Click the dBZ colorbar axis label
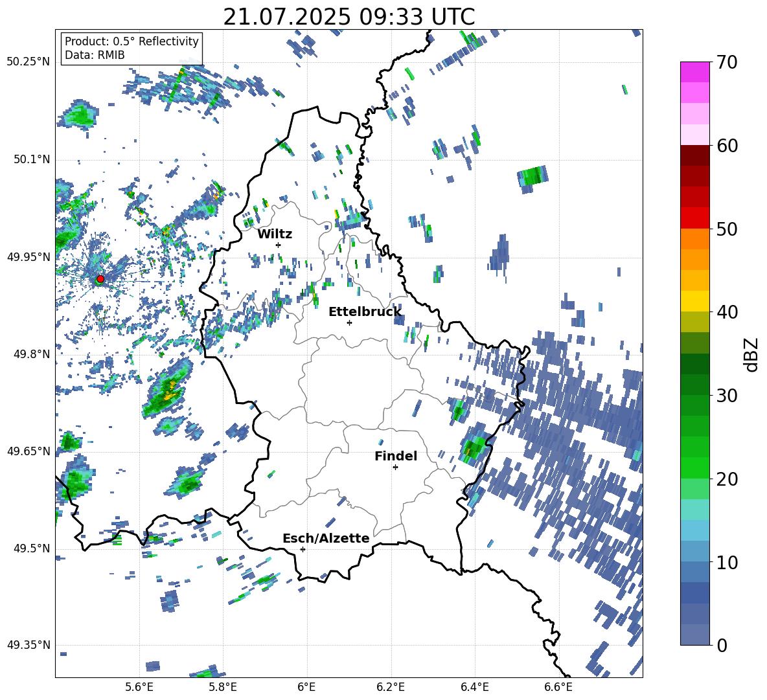The image size is (767, 700). click(x=751, y=354)
